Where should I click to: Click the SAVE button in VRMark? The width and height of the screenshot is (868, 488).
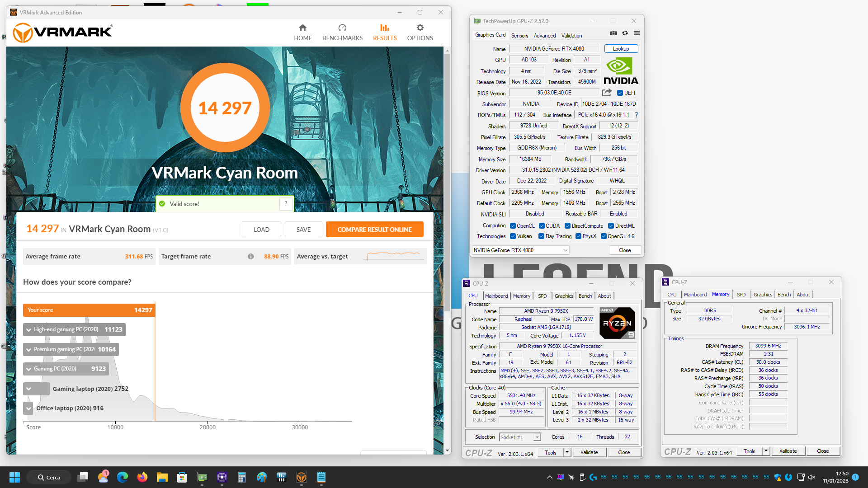tap(303, 230)
